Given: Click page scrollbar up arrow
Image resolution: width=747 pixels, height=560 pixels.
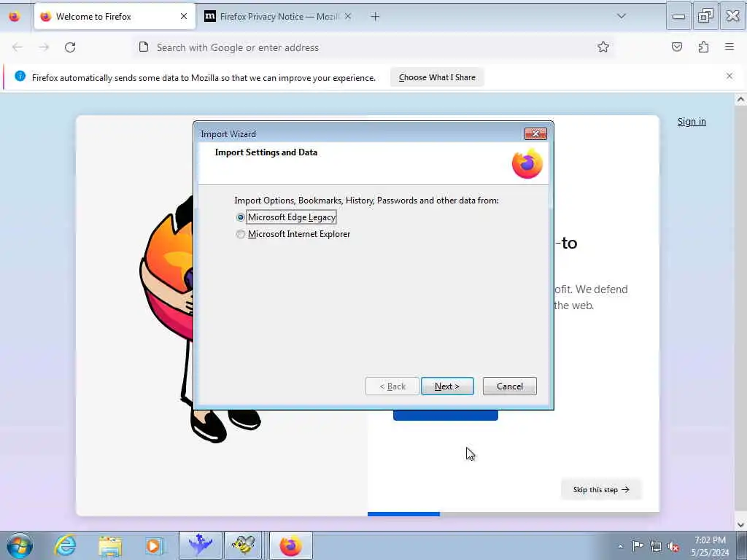Looking at the screenshot, I should (740, 99).
